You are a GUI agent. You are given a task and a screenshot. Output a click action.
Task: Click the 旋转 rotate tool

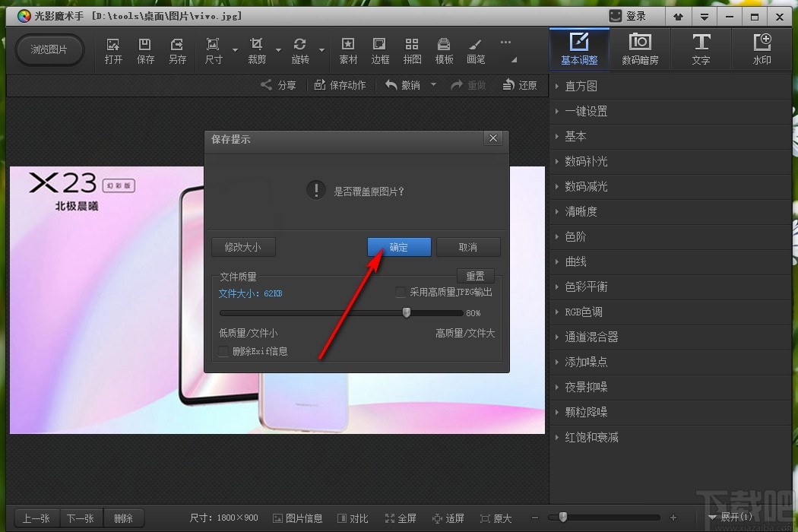299,51
